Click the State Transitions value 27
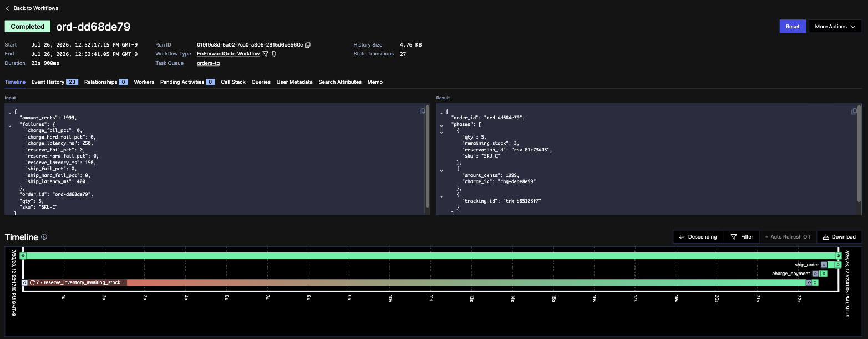868x339 pixels. pos(403,54)
